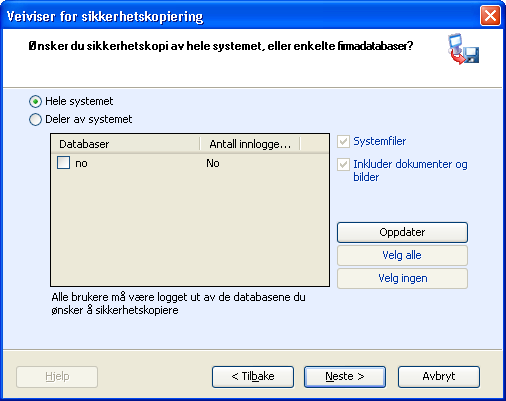506x401 pixels.
Task: Tick the checkbox beside database "no"
Action: point(63,163)
